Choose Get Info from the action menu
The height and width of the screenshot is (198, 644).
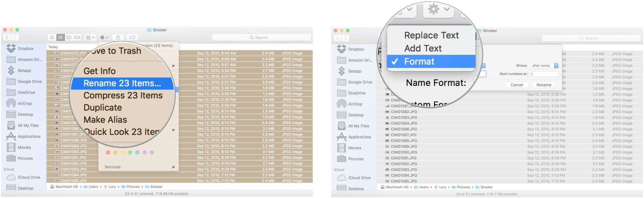[x=99, y=71]
